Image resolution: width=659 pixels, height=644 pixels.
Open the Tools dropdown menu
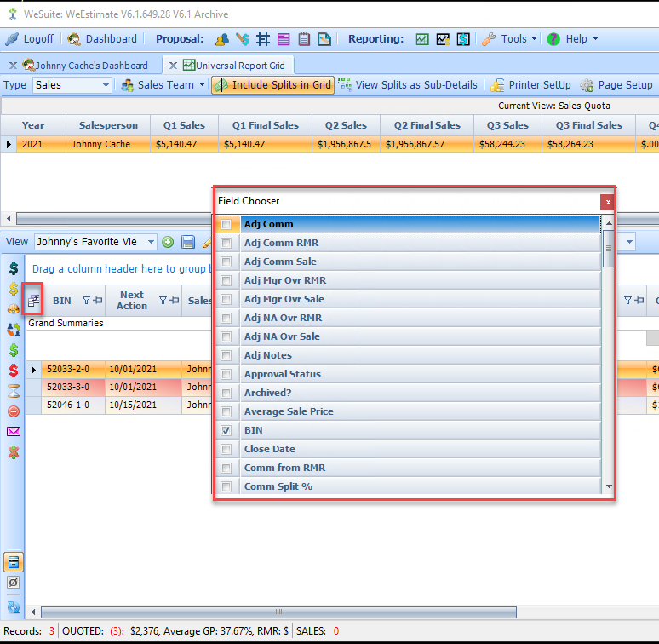click(509, 39)
